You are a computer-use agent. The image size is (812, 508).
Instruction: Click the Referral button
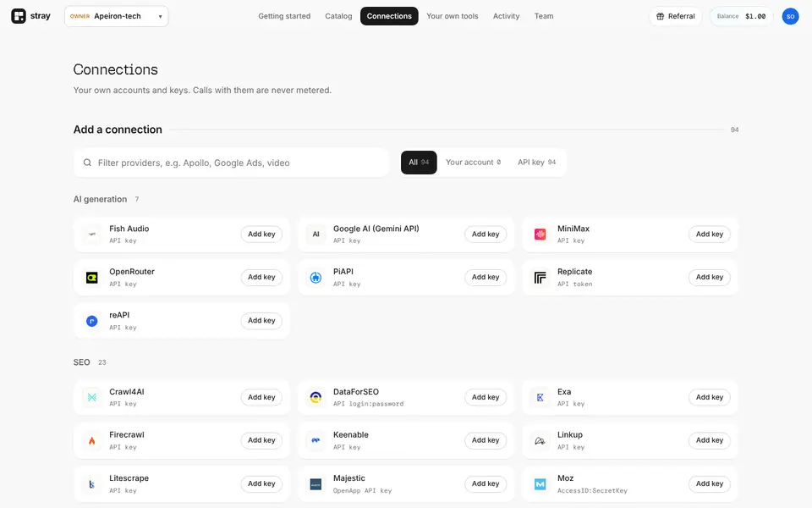675,16
